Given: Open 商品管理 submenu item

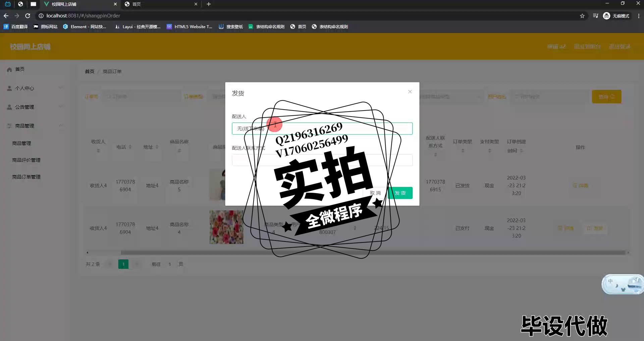Looking at the screenshot, I should click(21, 143).
